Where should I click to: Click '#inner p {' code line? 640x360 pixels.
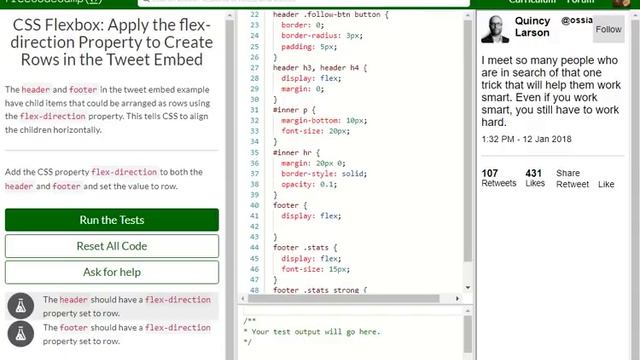coord(294,110)
